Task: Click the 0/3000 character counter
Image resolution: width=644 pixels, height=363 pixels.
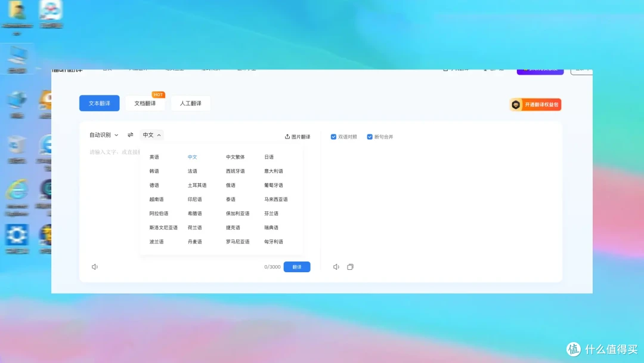Action: pos(273,267)
